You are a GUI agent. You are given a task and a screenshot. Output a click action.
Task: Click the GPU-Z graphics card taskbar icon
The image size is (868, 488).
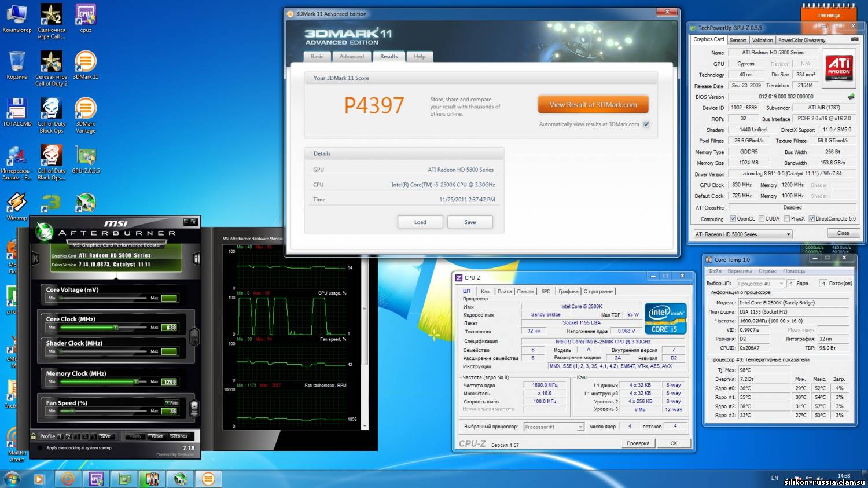click(x=124, y=479)
